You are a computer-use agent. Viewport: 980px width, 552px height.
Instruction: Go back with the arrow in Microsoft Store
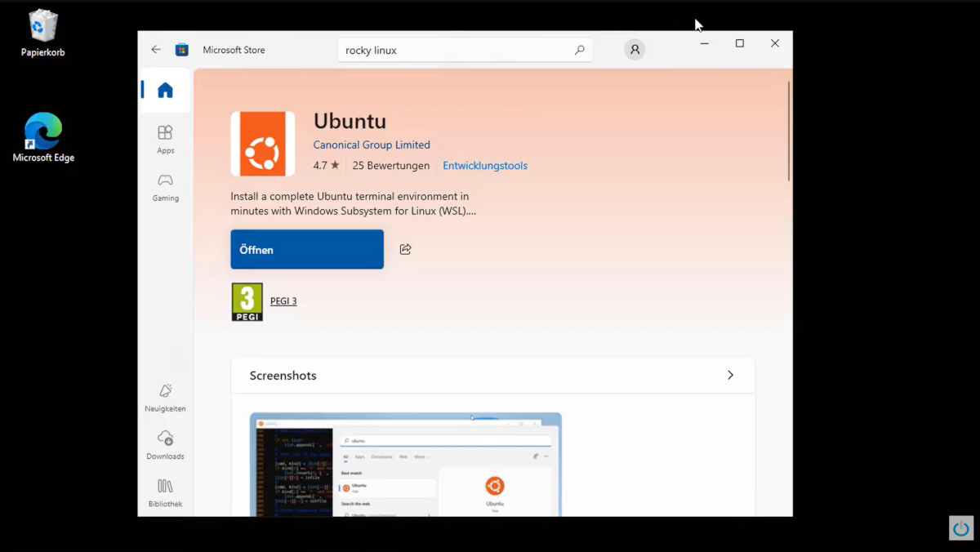tap(156, 50)
